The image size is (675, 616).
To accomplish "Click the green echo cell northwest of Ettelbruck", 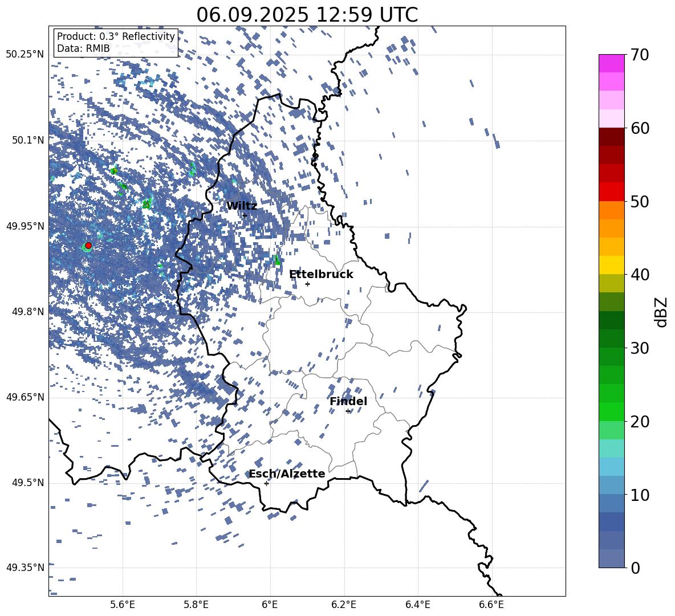I will (x=277, y=259).
